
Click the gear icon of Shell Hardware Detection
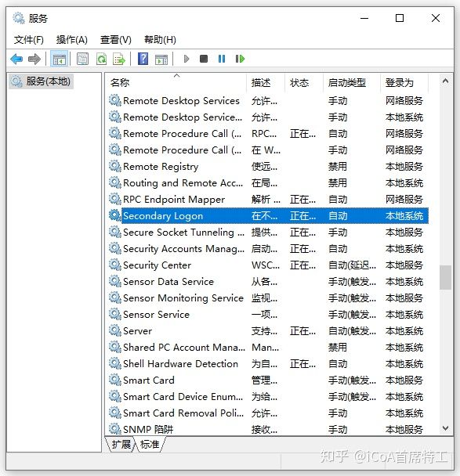coord(115,363)
